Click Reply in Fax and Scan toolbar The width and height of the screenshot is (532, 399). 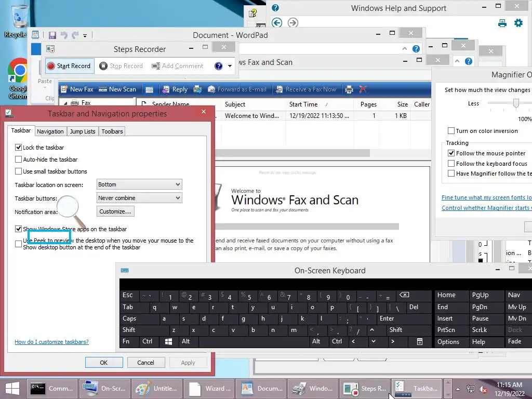[x=175, y=89]
